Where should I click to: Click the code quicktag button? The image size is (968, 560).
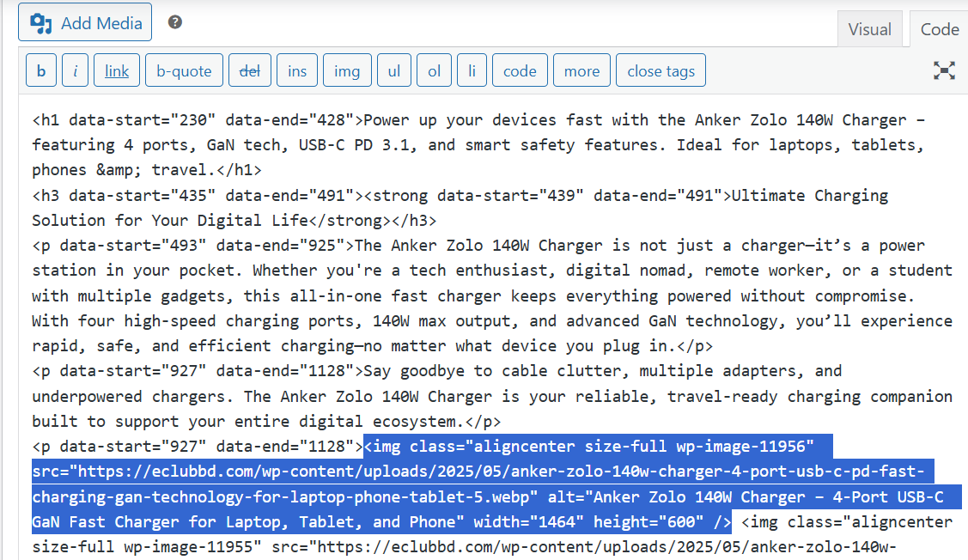pyautogui.click(x=520, y=70)
